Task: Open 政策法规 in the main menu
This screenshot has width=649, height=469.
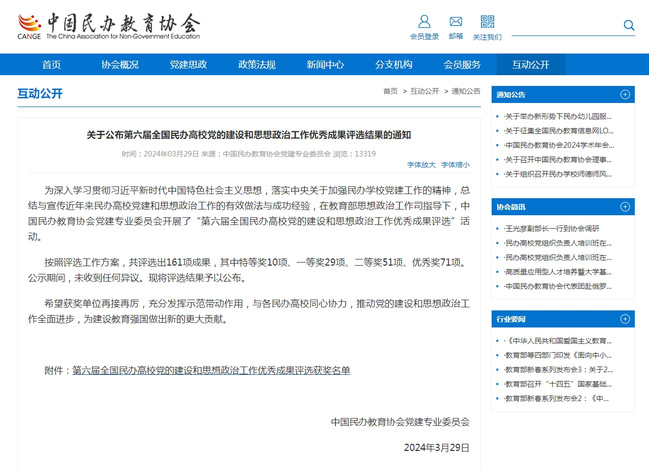Action: tap(257, 64)
